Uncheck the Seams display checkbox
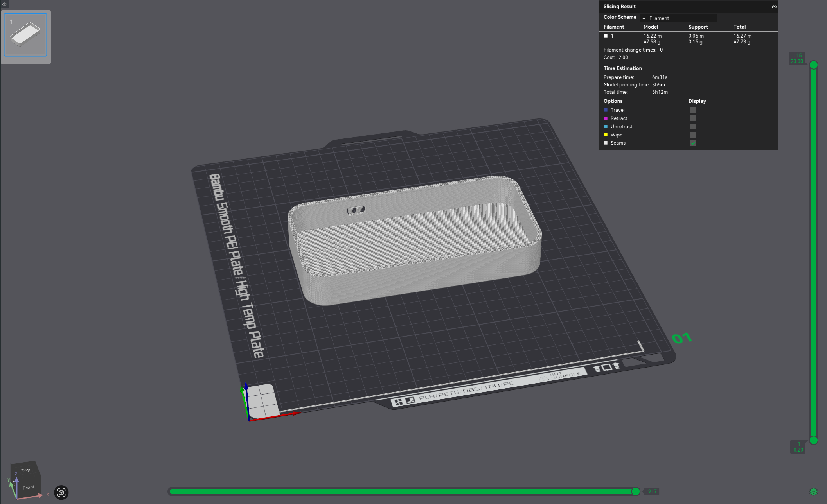Screen dimensions: 827x504 (x=693, y=143)
